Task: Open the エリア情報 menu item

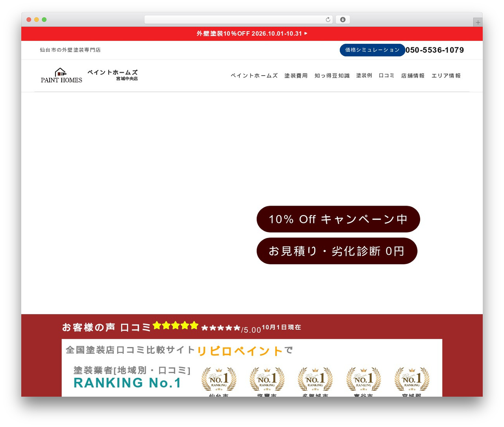Action: (446, 76)
